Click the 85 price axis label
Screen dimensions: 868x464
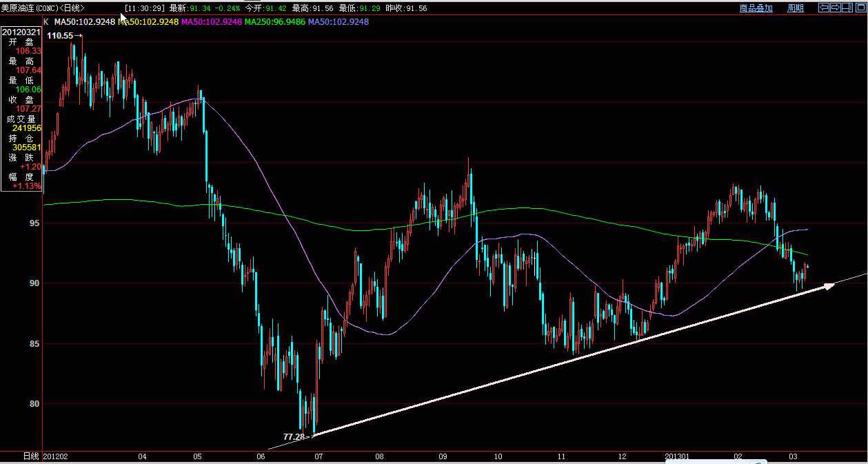[34, 344]
